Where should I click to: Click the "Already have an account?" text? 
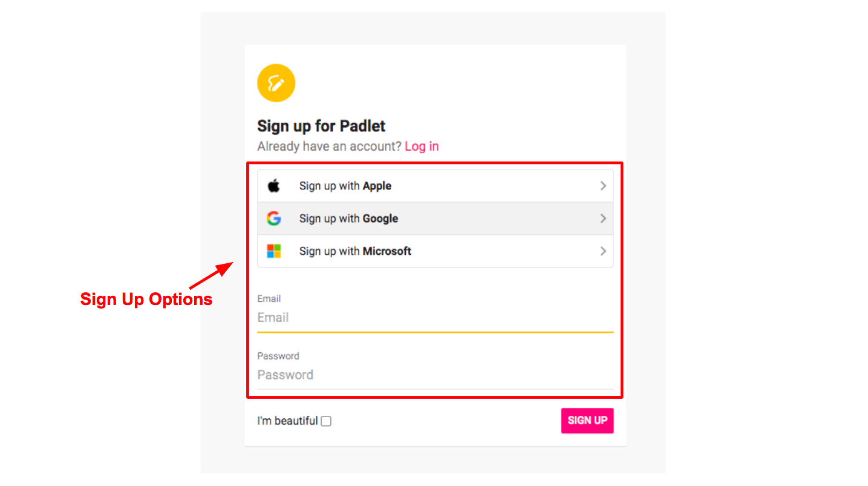point(328,146)
